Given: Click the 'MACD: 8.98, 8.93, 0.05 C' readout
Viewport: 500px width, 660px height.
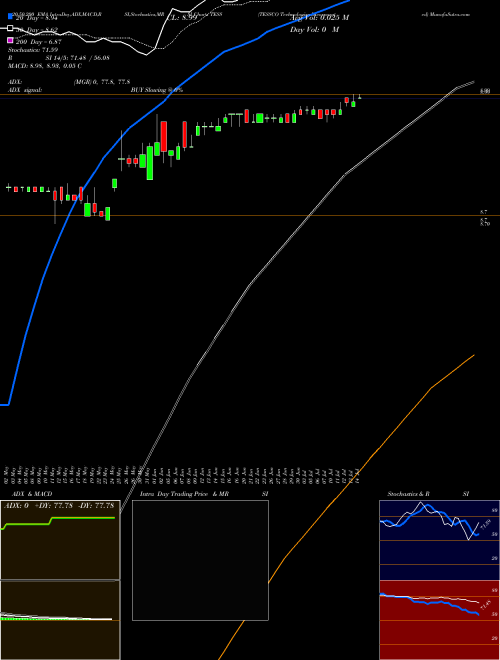Looking at the screenshot, I should point(45,66).
